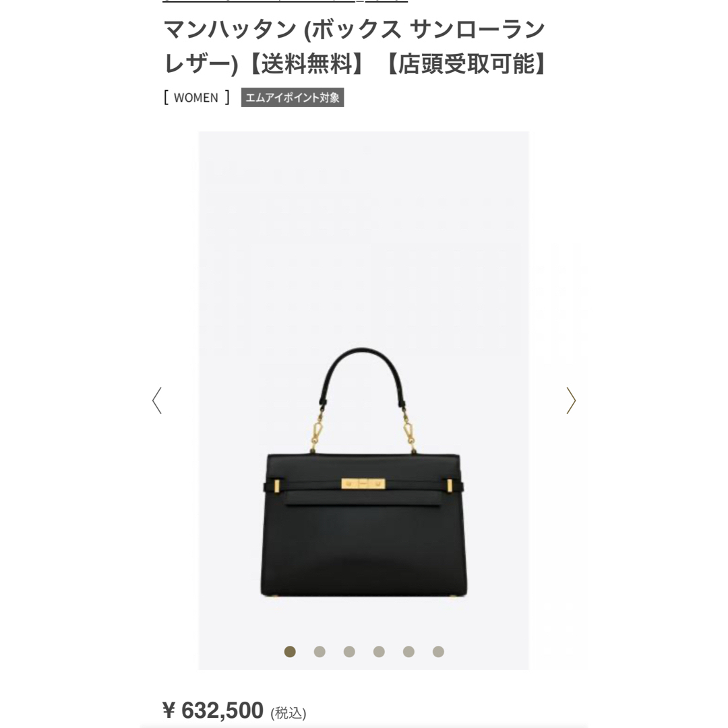Click the エムアイポイント対象 badge
Screen dimensions: 728x728
293,98
